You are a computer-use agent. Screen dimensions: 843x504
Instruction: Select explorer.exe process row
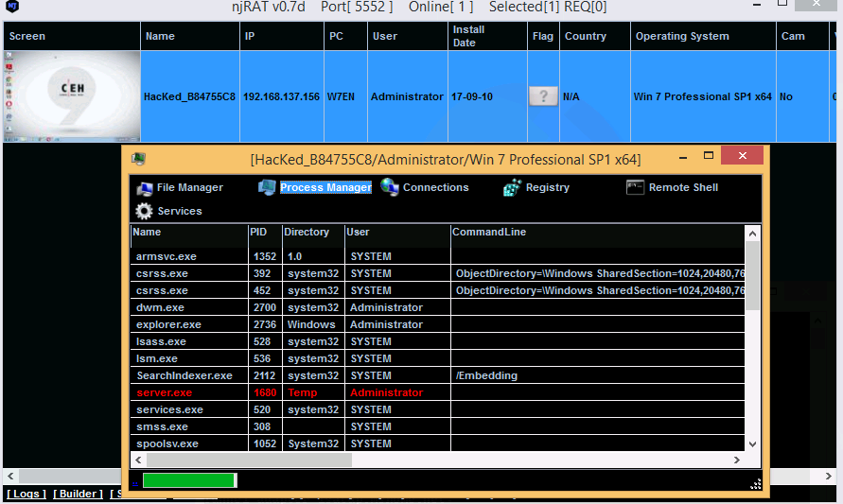438,324
